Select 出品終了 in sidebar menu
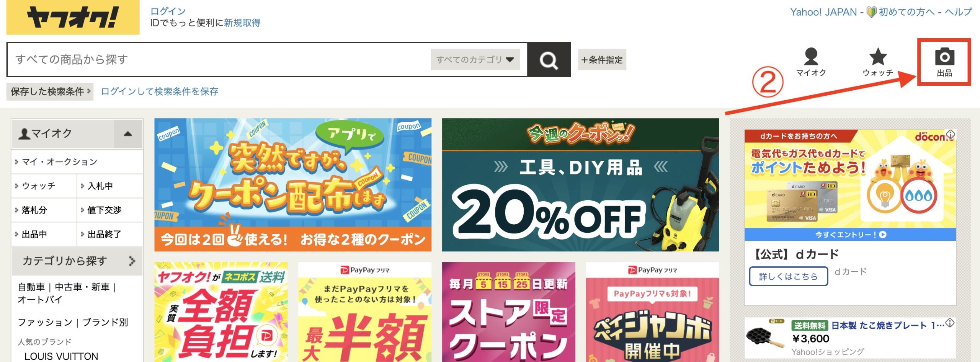980x362 pixels. [x=110, y=234]
